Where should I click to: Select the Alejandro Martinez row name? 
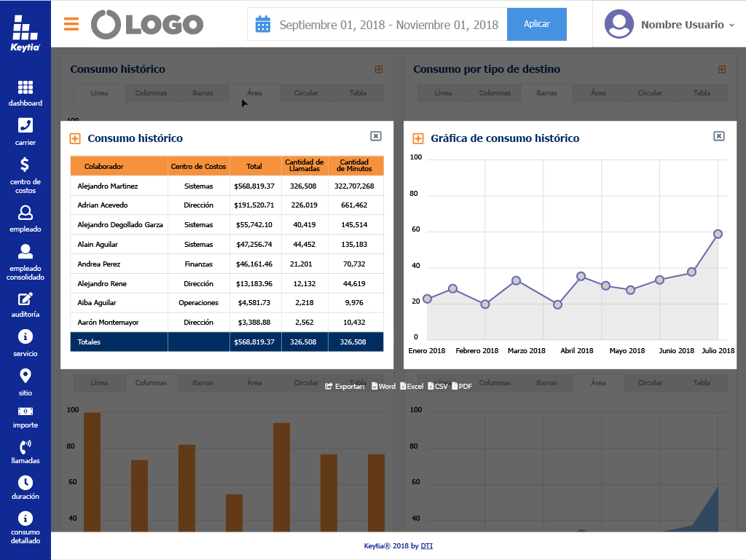coord(108,186)
